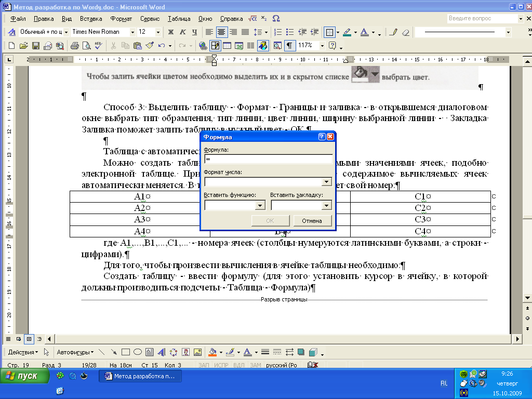Paste from the clipboard
Image resolution: width=532 pixels, height=399 pixels.
click(x=137, y=46)
